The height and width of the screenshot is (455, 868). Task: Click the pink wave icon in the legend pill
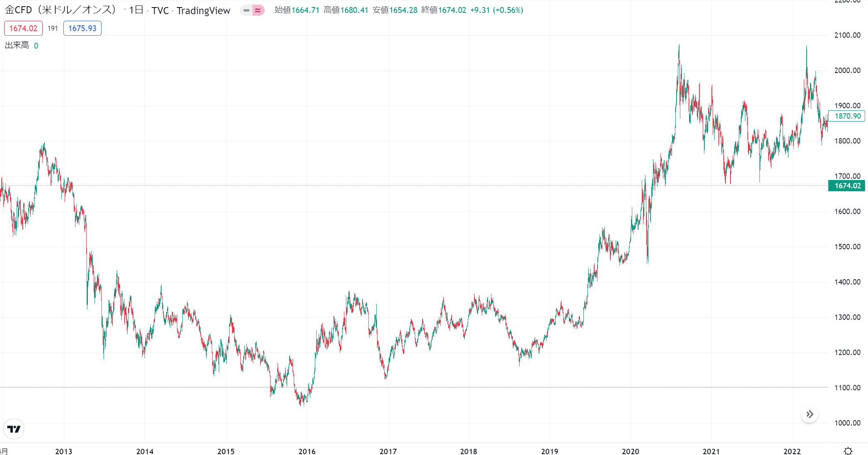point(259,10)
